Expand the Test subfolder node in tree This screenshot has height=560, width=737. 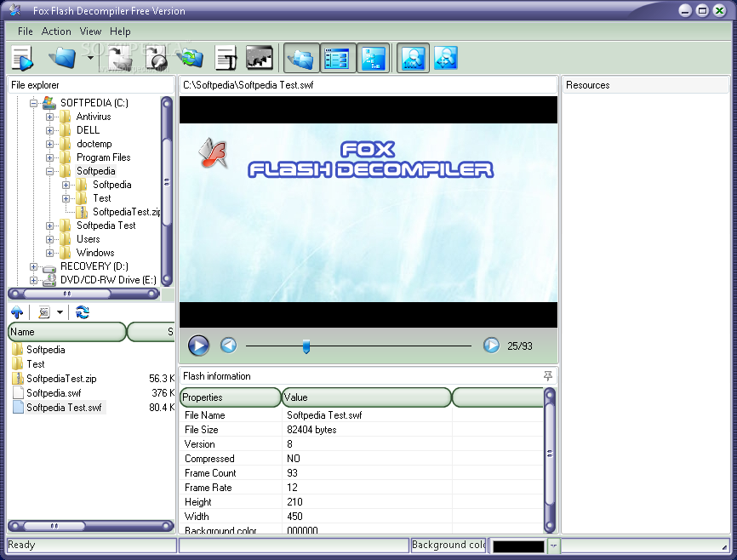[x=66, y=198]
